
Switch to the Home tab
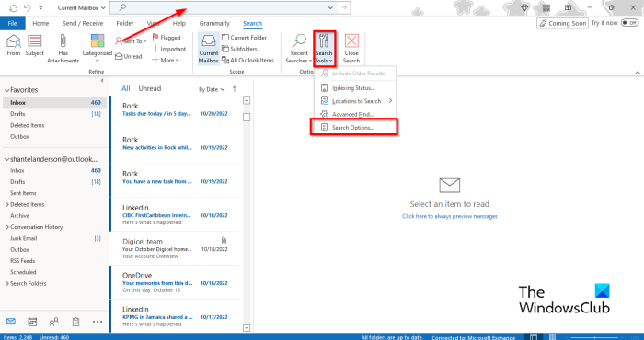[x=40, y=23]
